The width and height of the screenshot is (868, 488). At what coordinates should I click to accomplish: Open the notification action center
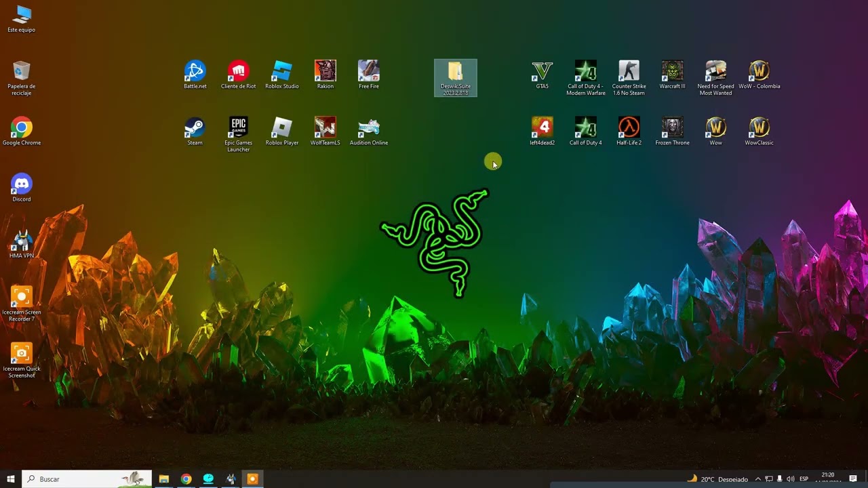coord(853,479)
